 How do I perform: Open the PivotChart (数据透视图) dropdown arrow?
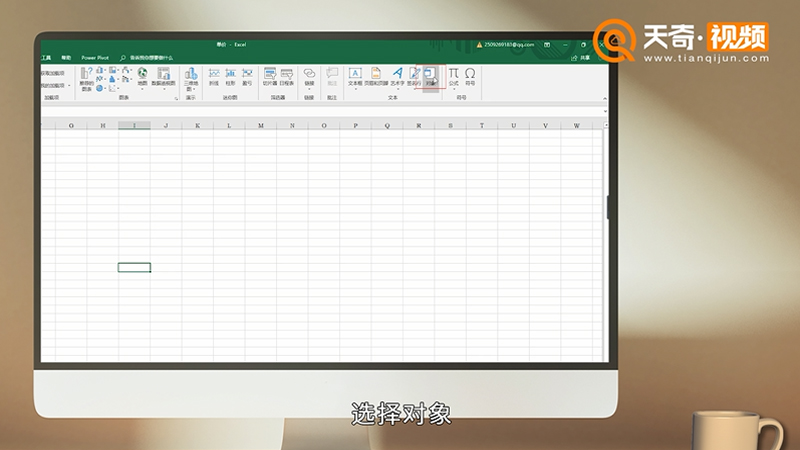click(x=164, y=89)
